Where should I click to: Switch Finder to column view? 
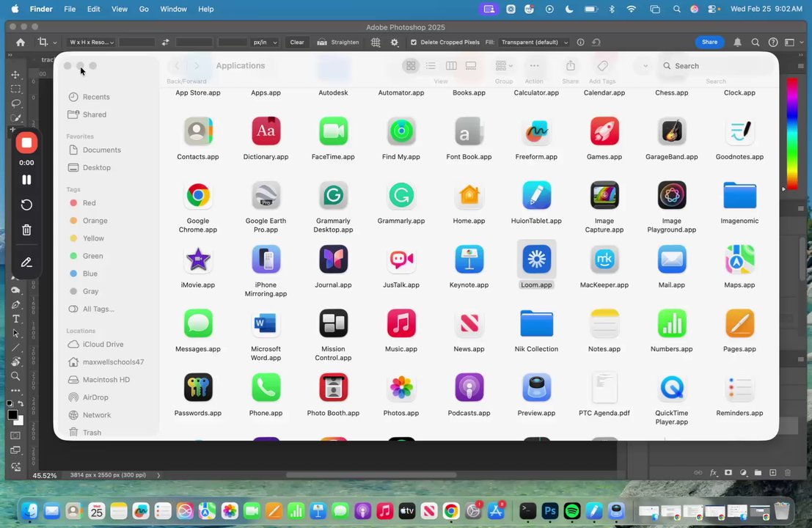coord(451,66)
